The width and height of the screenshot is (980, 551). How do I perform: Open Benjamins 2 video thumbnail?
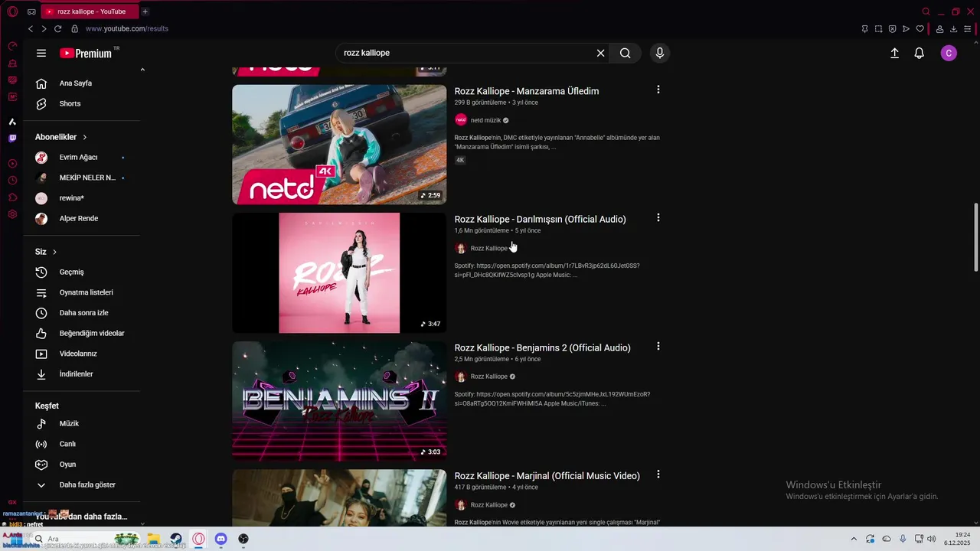tap(339, 401)
